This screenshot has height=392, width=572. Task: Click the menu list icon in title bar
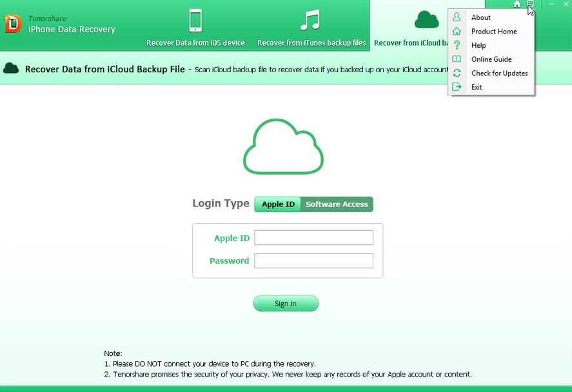530,4
